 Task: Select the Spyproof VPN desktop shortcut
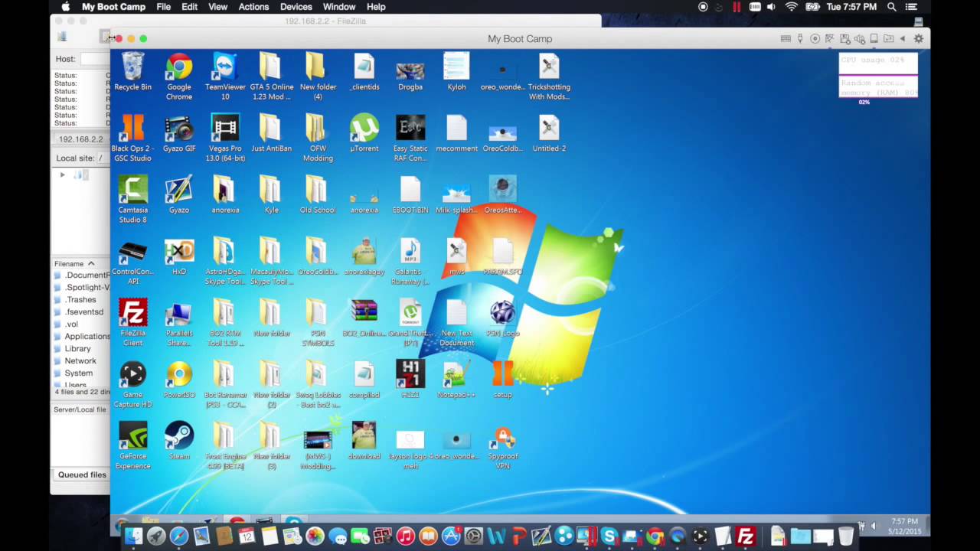point(502,446)
